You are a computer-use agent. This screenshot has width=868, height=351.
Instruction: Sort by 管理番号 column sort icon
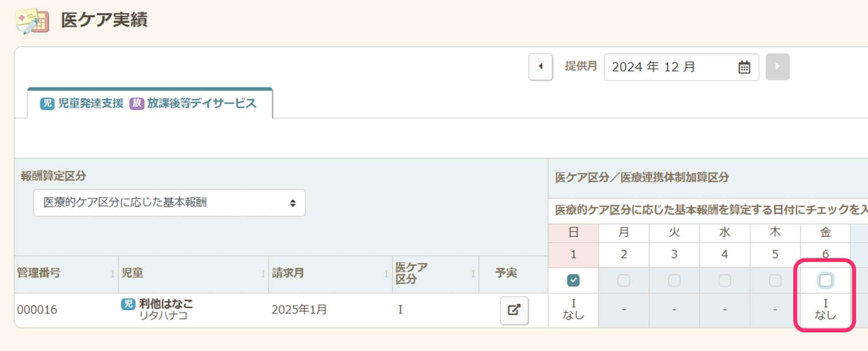click(x=112, y=274)
